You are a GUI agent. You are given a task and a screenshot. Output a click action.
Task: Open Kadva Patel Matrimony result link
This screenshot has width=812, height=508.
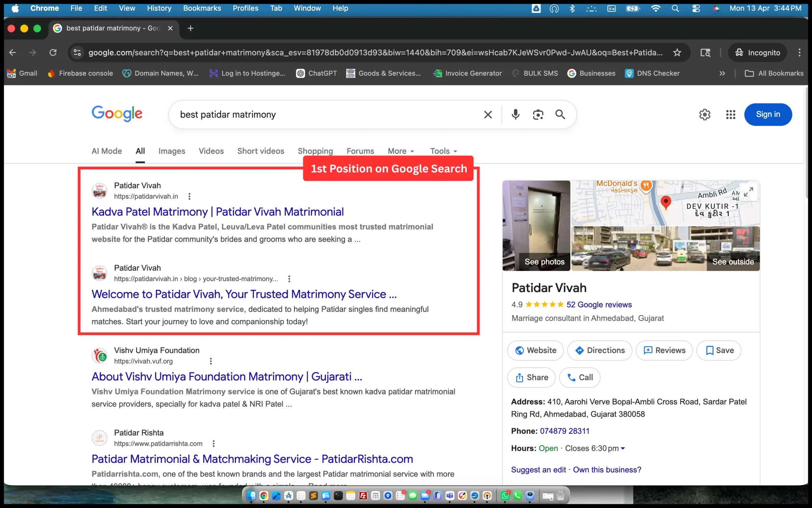click(x=218, y=212)
